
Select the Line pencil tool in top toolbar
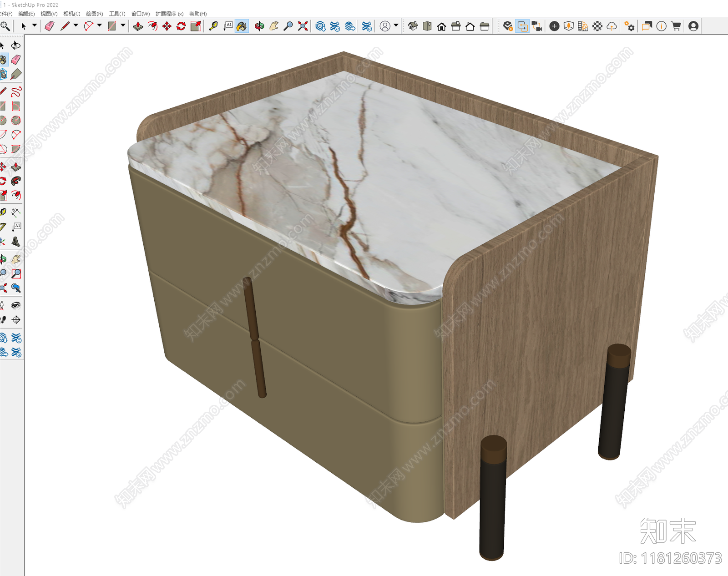click(65, 26)
